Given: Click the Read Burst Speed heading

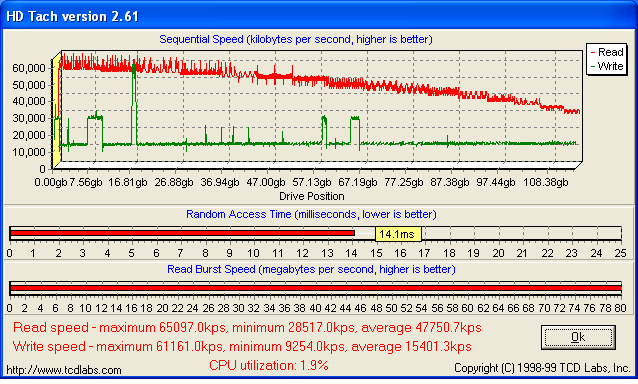Looking at the screenshot, I should point(311,269).
